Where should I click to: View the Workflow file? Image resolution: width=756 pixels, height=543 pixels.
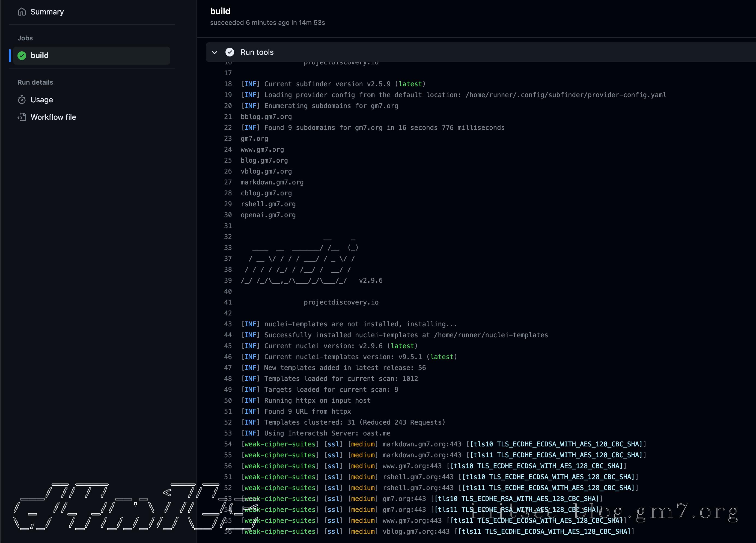coord(53,117)
